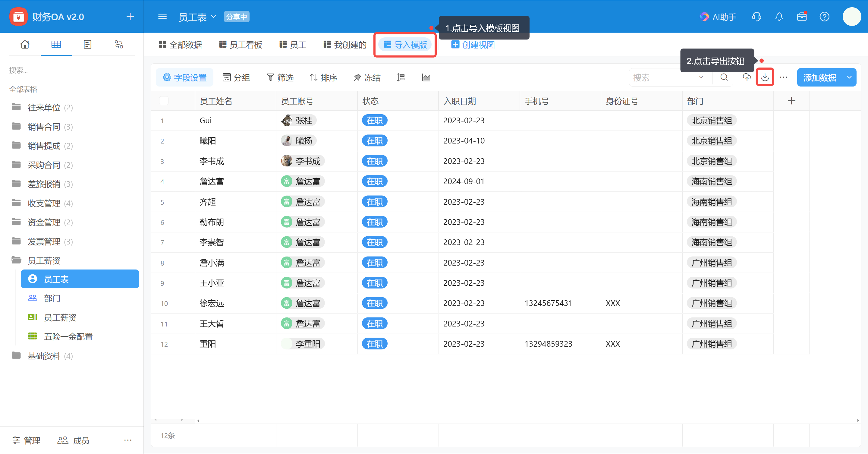Click the plus icon beside 财务OA v2.0
Viewport: 868px width, 454px height.
[x=130, y=17]
